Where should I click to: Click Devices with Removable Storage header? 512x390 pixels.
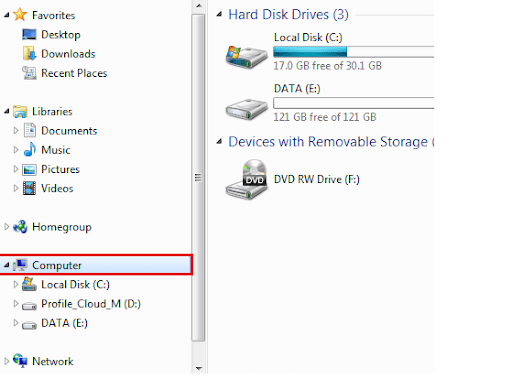[331, 142]
